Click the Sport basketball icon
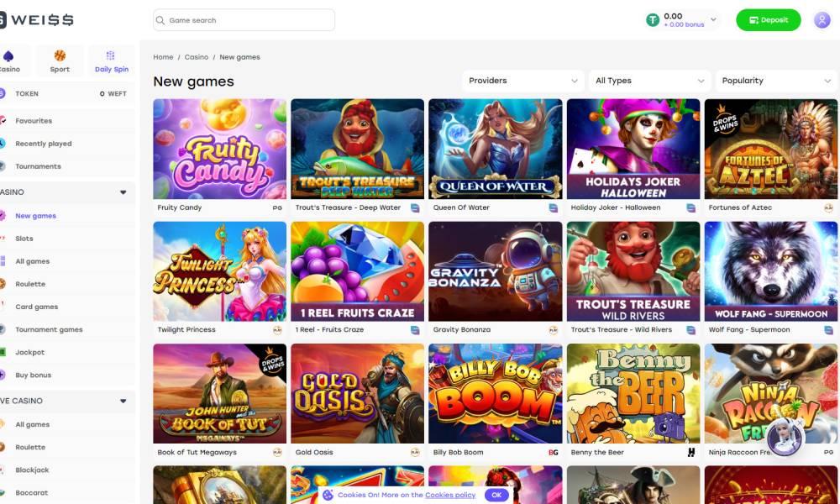This screenshot has width=840, height=504. tap(60, 55)
